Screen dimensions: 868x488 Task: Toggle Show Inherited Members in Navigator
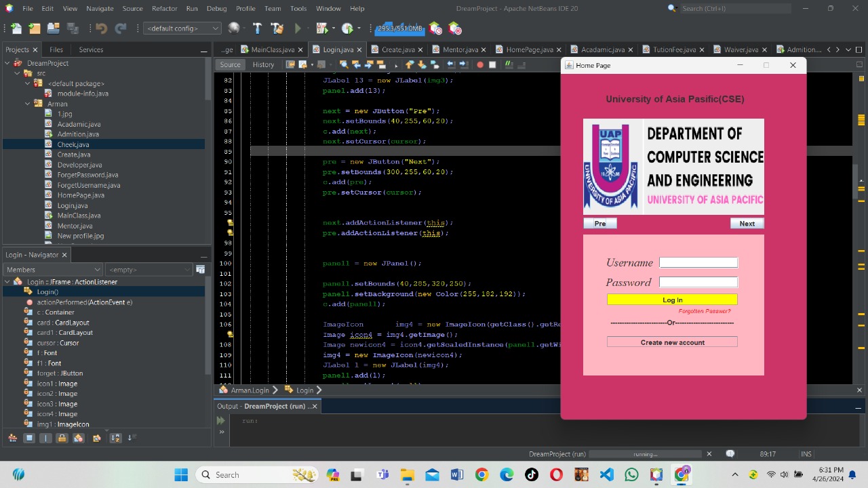tap(12, 438)
